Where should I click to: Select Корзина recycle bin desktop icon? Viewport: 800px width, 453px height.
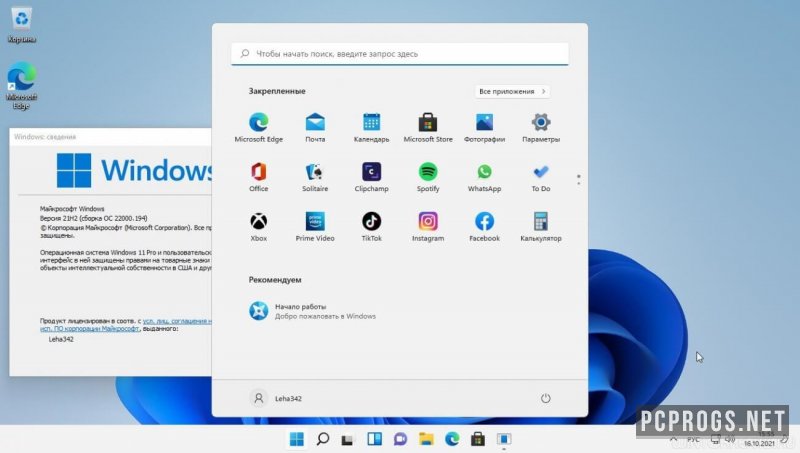click(x=21, y=26)
